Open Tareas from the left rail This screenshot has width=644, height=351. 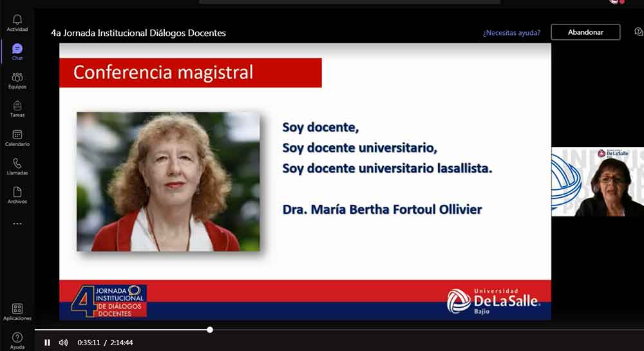(x=17, y=109)
